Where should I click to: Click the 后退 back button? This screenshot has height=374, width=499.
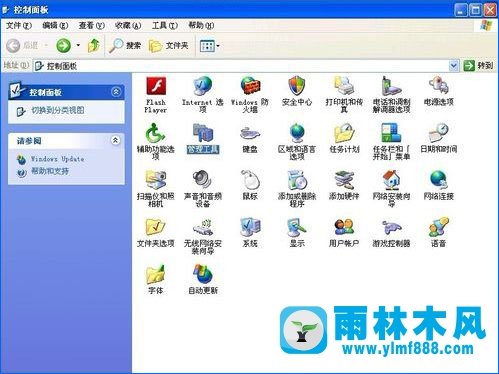tap(22, 46)
